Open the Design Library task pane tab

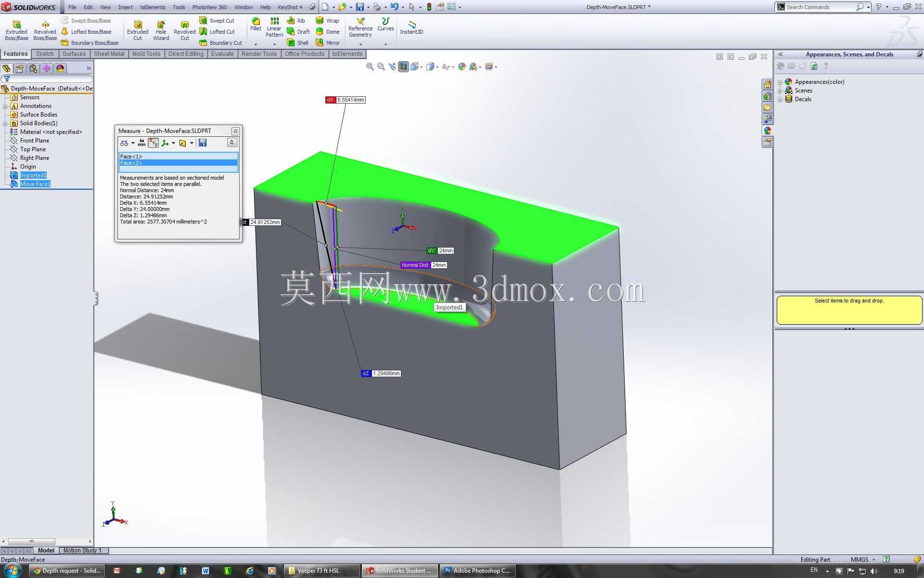(767, 96)
